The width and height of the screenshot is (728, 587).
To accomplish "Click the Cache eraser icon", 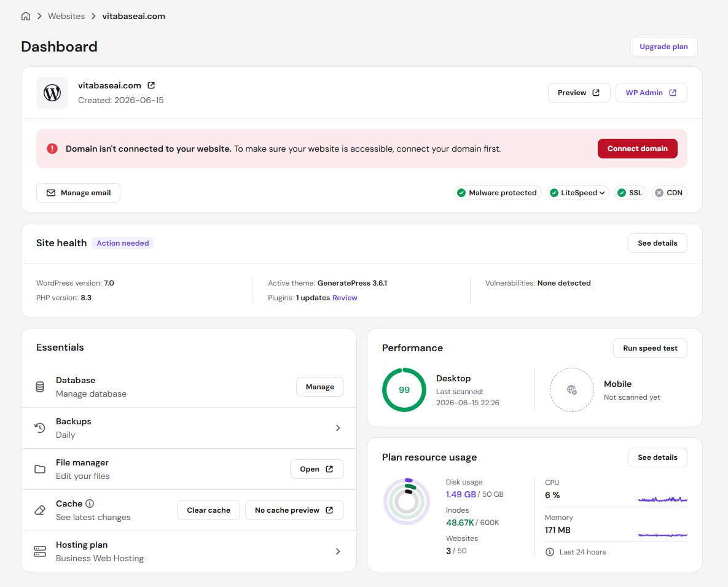I will 40,510.
